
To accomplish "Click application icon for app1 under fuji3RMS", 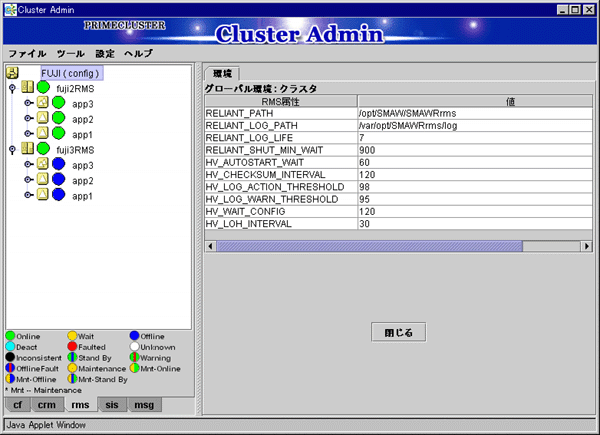I will [43, 195].
